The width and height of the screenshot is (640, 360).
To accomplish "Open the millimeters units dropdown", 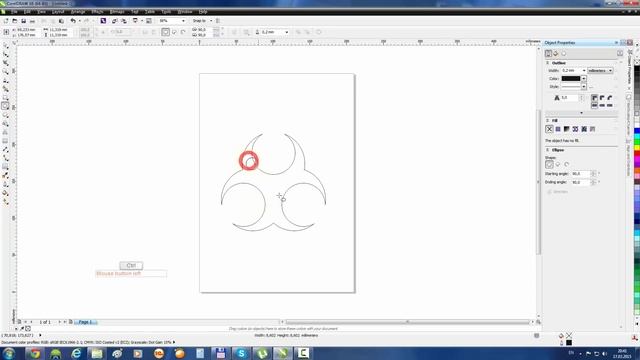I will (600, 71).
